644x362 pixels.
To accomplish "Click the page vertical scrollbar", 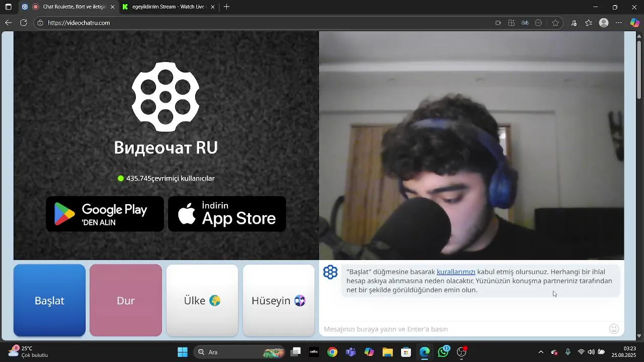I will [639, 69].
